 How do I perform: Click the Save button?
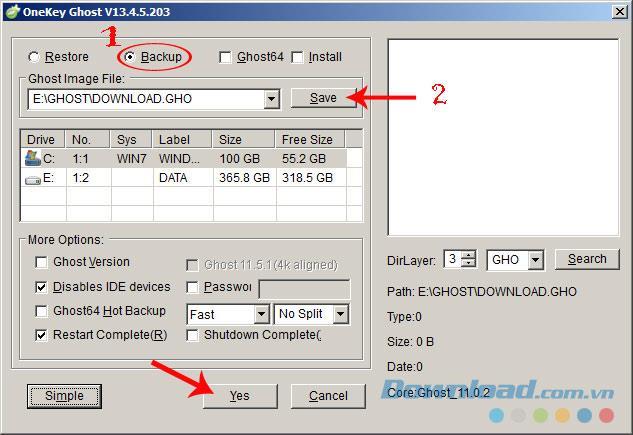pyautogui.click(x=323, y=98)
